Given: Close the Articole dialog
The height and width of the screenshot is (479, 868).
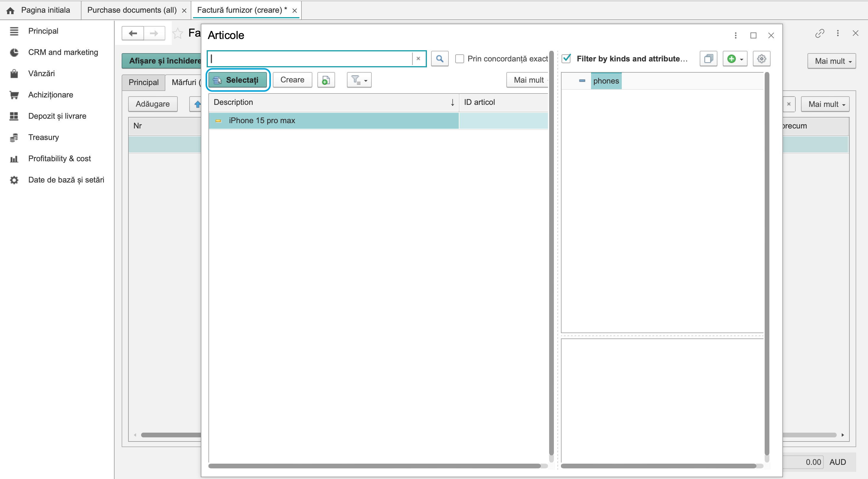Looking at the screenshot, I should 771,35.
